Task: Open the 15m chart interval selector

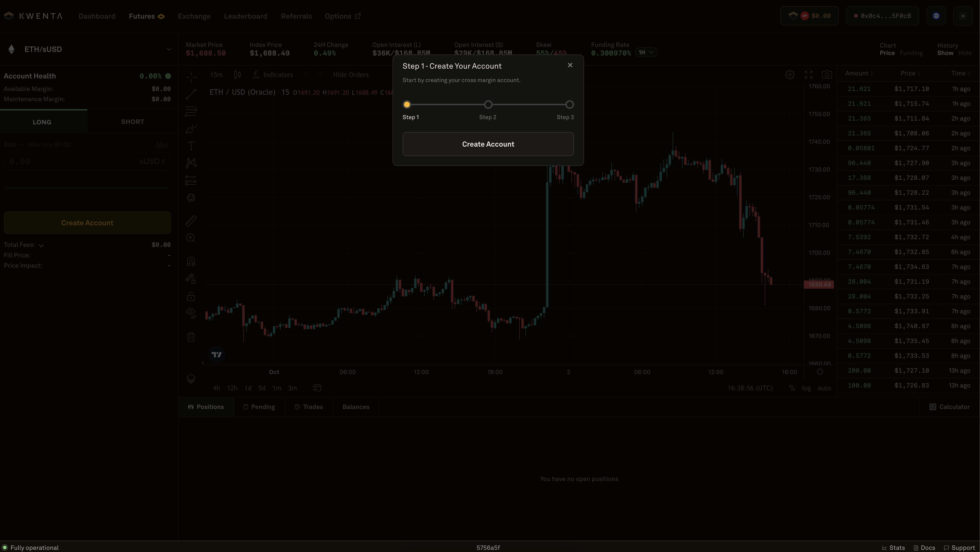Action: pos(216,75)
